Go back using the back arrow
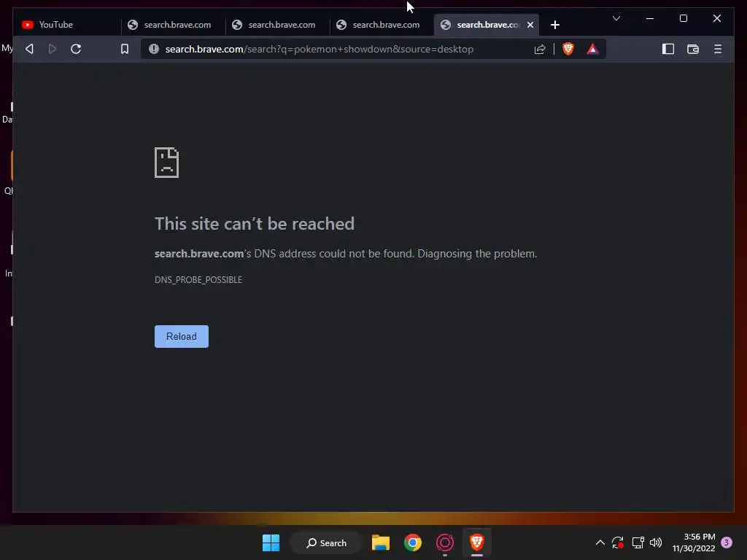The image size is (747, 560). pos(29,49)
